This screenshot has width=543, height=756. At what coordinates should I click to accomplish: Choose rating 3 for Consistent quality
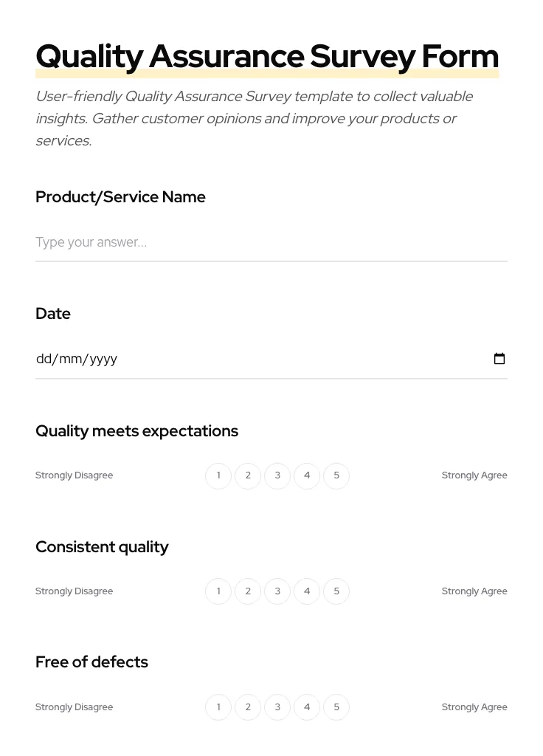[x=277, y=591]
